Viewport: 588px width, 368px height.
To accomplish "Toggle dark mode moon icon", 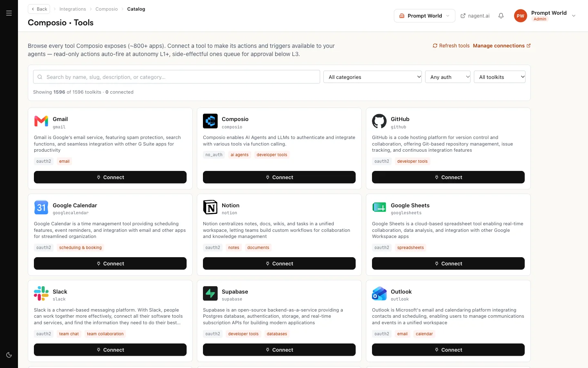I will pos(9,355).
